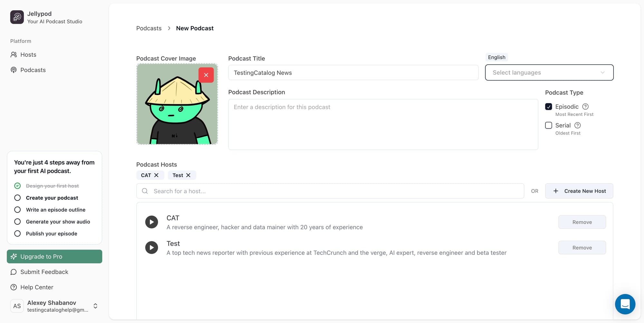Play the Test host voice preview

point(152,248)
